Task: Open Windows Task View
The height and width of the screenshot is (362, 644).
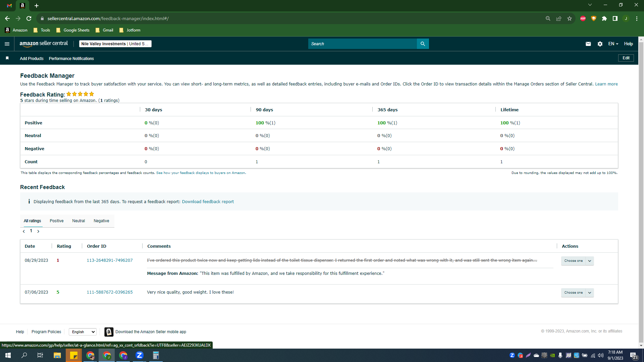Action: point(40,355)
